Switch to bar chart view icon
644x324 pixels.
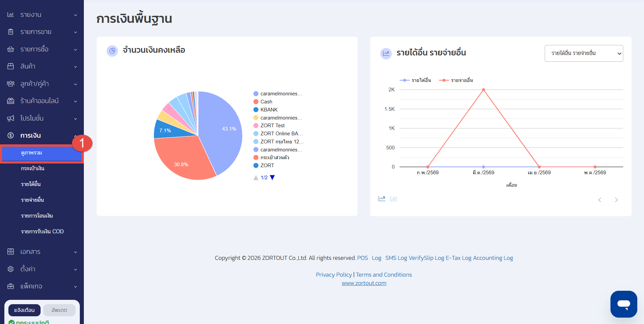coord(394,198)
